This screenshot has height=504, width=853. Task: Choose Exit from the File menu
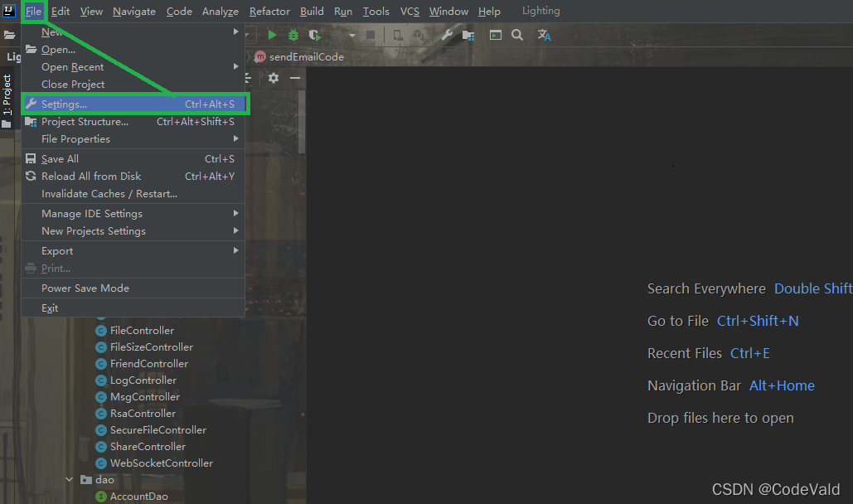coord(133,308)
